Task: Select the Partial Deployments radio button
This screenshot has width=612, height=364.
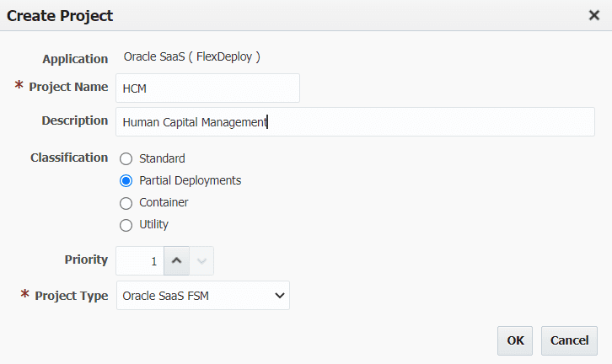Action: click(x=126, y=180)
